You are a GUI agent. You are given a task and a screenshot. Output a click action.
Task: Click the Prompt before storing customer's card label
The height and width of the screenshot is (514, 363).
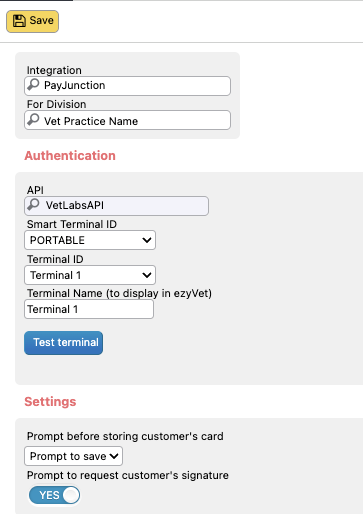tap(125, 436)
